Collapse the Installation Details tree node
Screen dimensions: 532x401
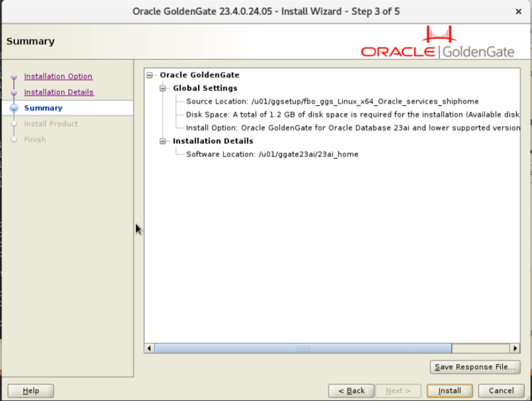tap(163, 141)
